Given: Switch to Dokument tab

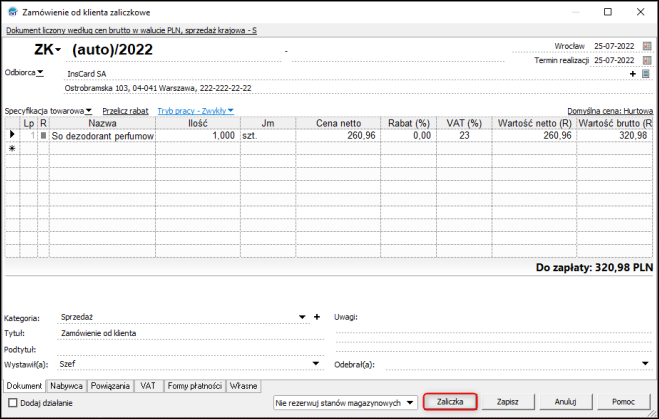Looking at the screenshot, I should (24, 386).
